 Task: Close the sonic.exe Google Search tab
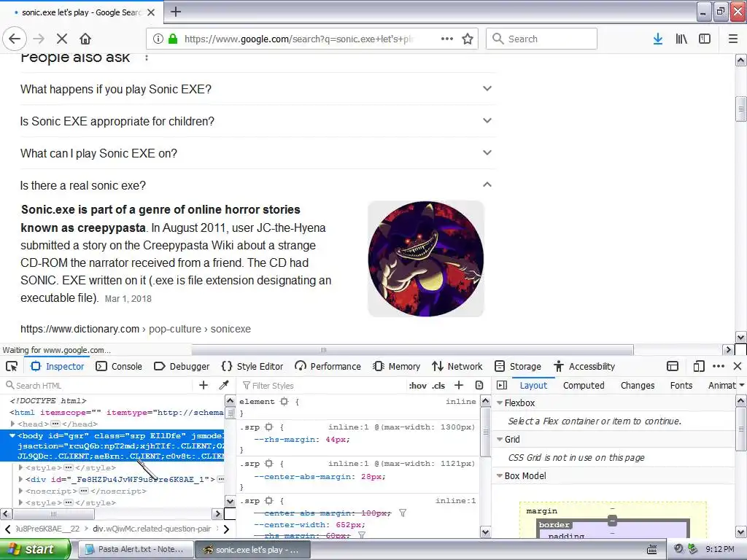(x=151, y=12)
